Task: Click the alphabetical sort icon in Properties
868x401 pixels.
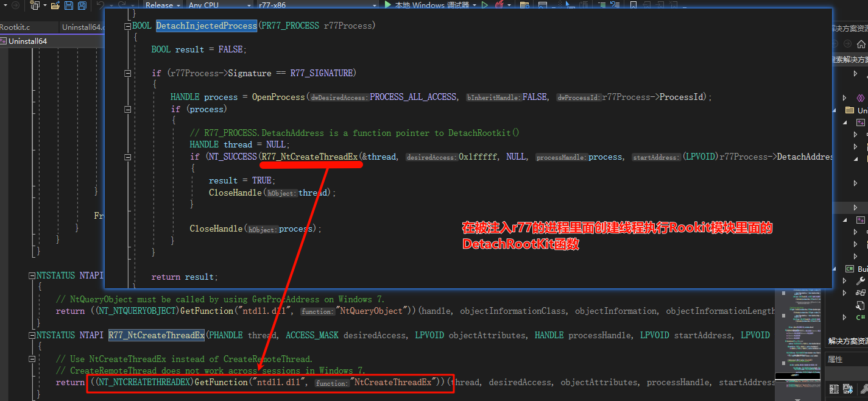Action: [847, 388]
